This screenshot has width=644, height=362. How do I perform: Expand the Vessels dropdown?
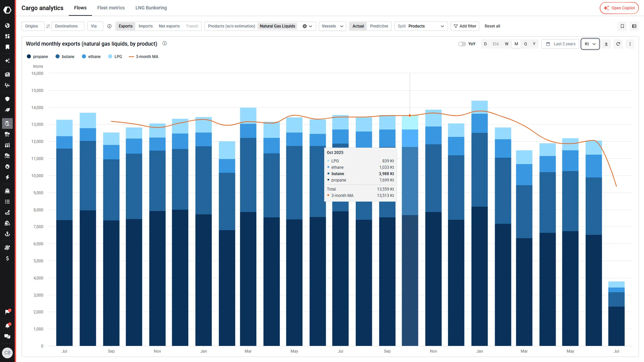(332, 26)
